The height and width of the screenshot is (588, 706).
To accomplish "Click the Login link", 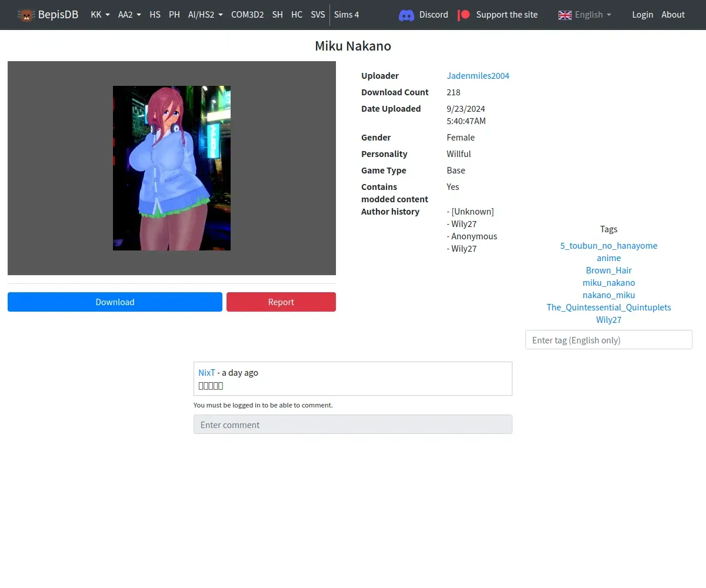I will click(642, 15).
